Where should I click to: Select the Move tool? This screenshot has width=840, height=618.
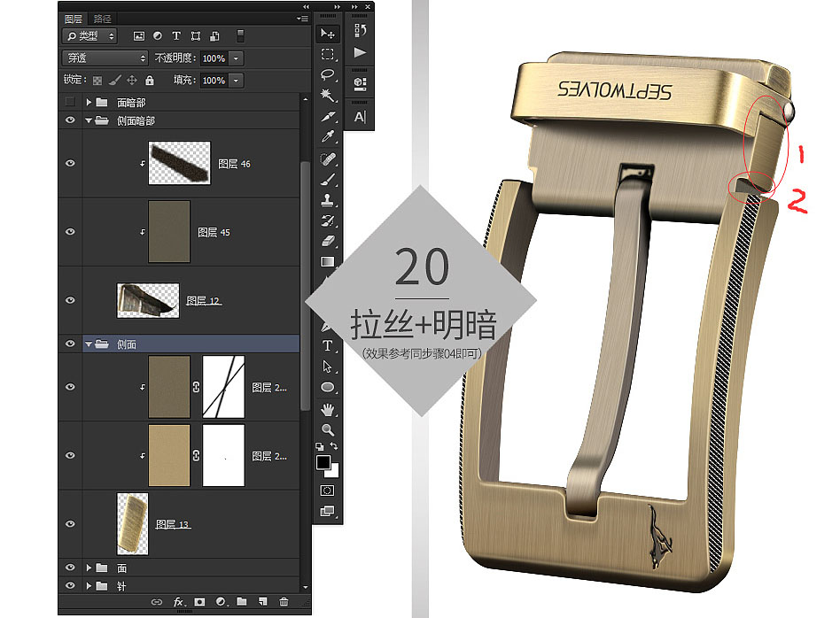coord(327,34)
